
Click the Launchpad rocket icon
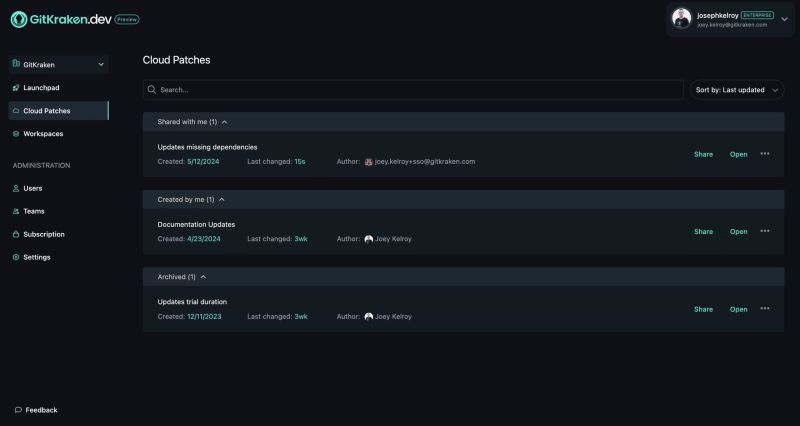point(16,88)
